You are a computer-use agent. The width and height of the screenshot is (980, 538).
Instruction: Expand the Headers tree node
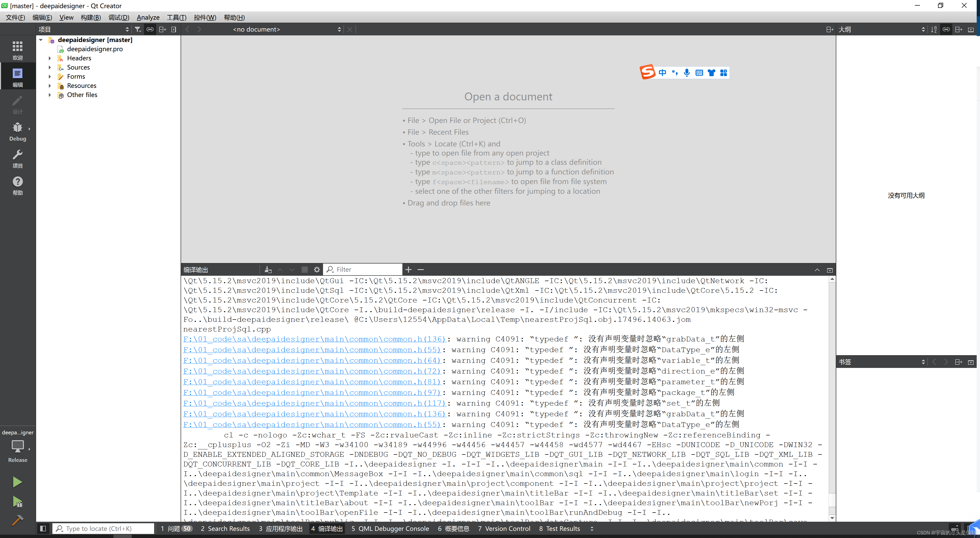tap(50, 58)
